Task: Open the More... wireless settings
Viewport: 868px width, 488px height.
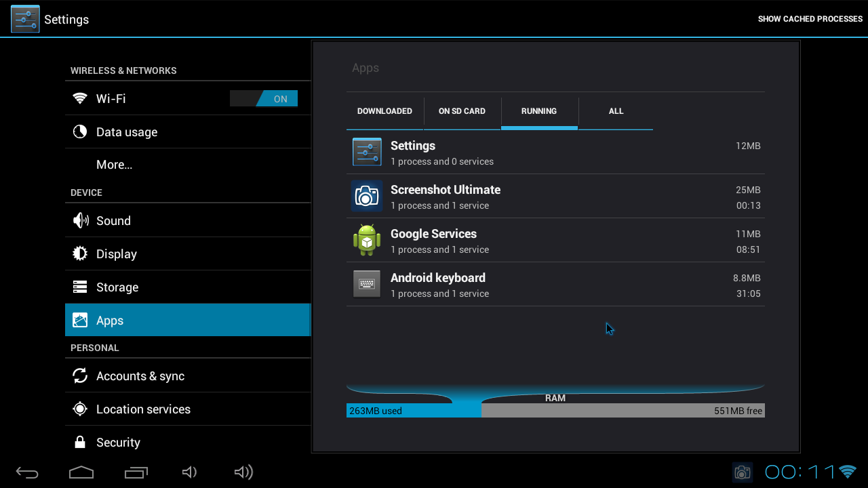Action: [x=114, y=165]
